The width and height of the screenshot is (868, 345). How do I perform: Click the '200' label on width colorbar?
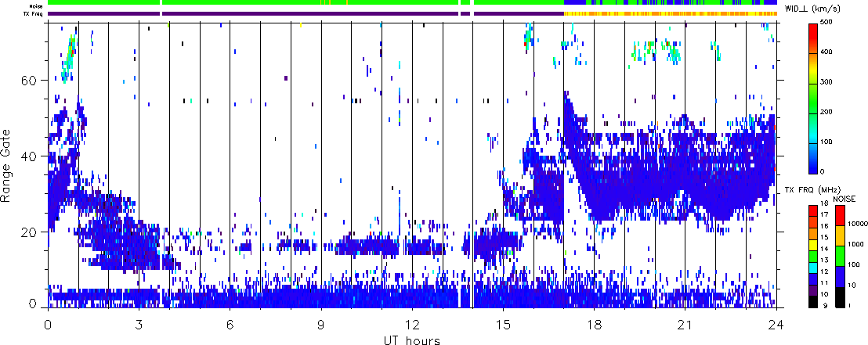(826, 112)
